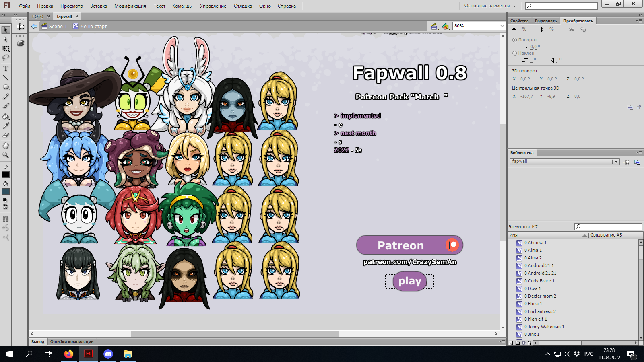Select the Eraser tool

pos(6,135)
